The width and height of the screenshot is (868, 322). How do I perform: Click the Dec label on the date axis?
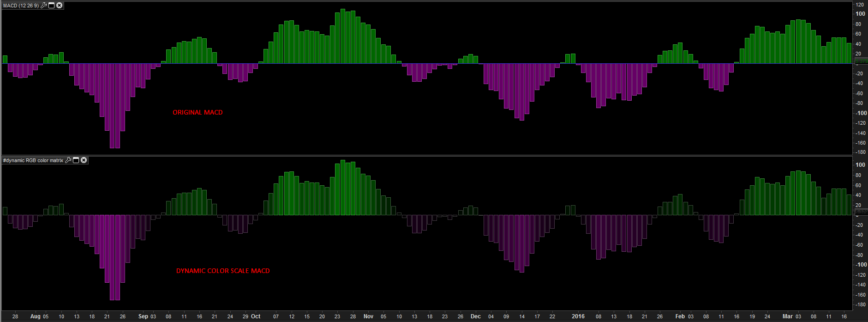[476, 316]
